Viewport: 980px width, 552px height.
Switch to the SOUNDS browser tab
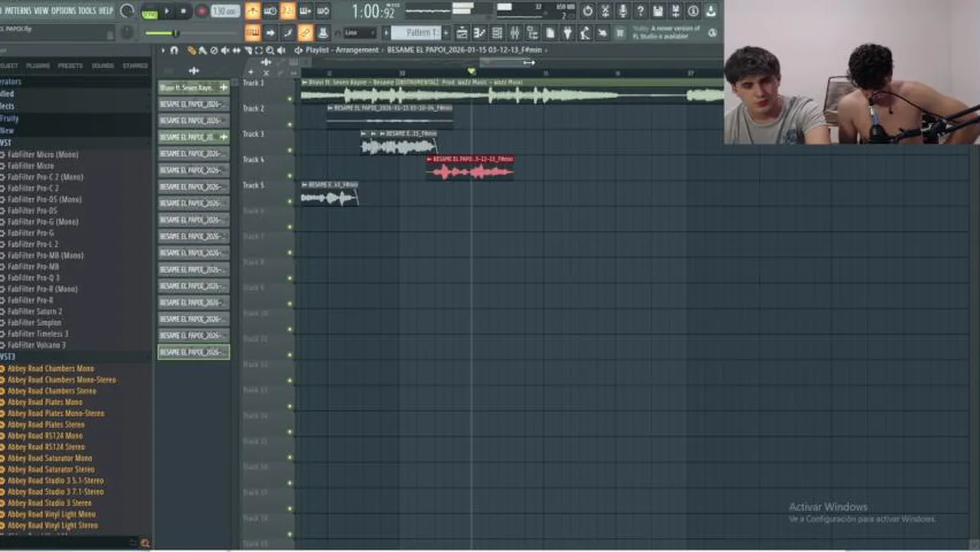tap(103, 66)
